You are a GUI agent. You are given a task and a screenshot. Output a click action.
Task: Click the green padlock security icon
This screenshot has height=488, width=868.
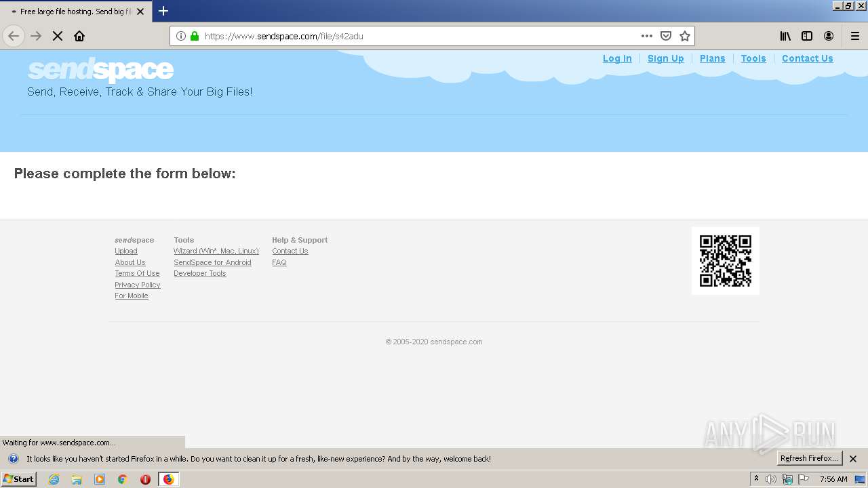(195, 36)
